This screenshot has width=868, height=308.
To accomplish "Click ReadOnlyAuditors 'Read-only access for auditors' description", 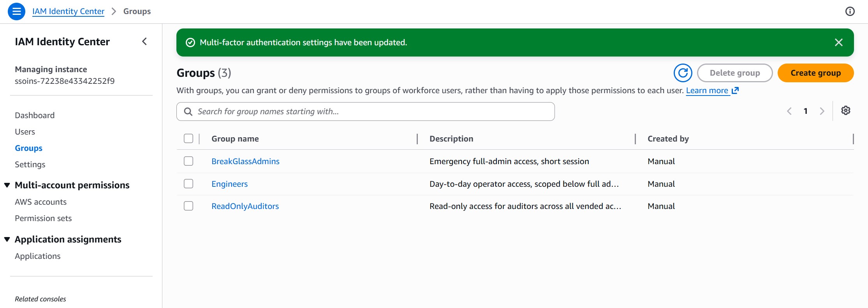I will [x=525, y=206].
